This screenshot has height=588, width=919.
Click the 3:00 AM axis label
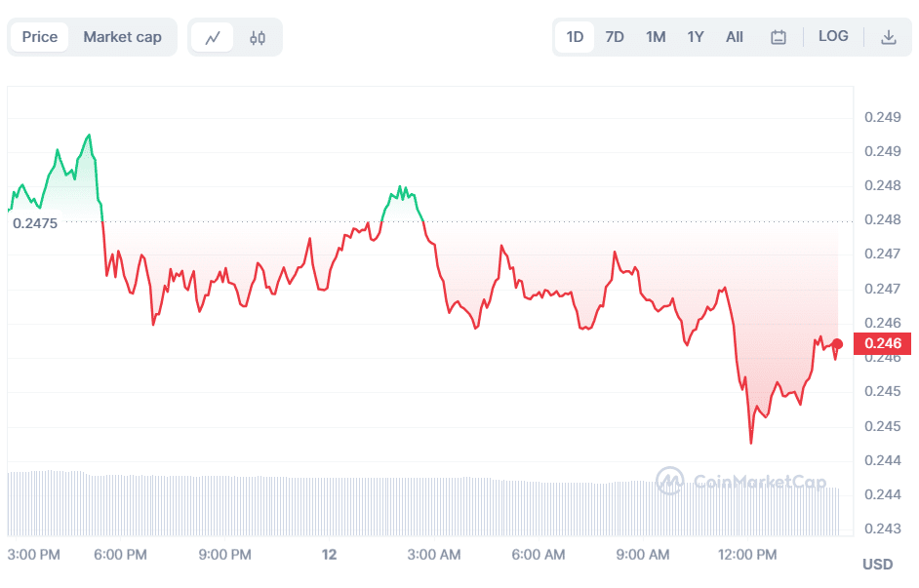[x=434, y=554]
